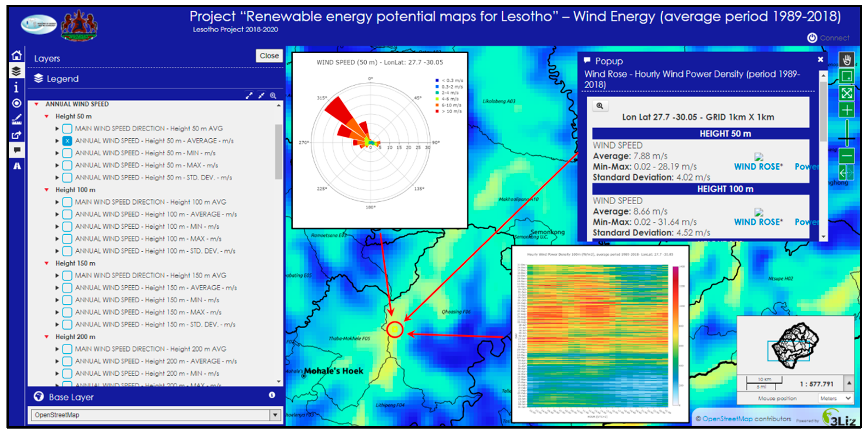Click the WIND ROSE link under Height 50 m
Viewport: 868px width, 436px height.
point(758,166)
